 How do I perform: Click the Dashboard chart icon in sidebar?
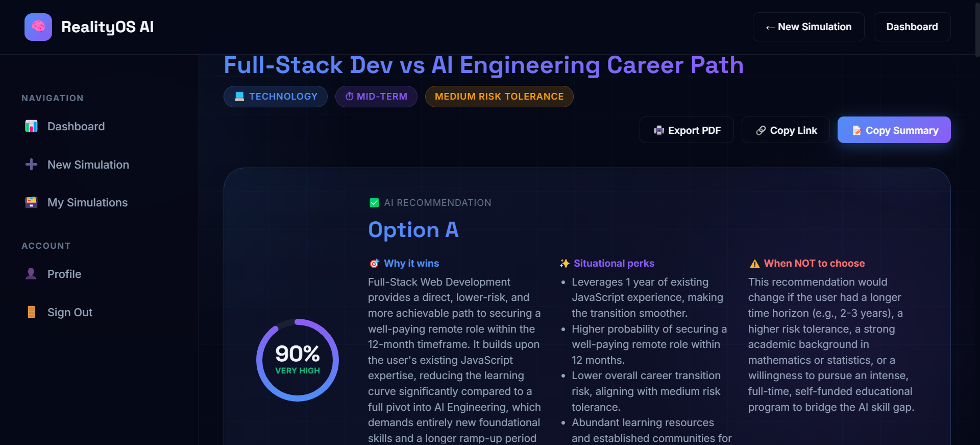tap(31, 126)
